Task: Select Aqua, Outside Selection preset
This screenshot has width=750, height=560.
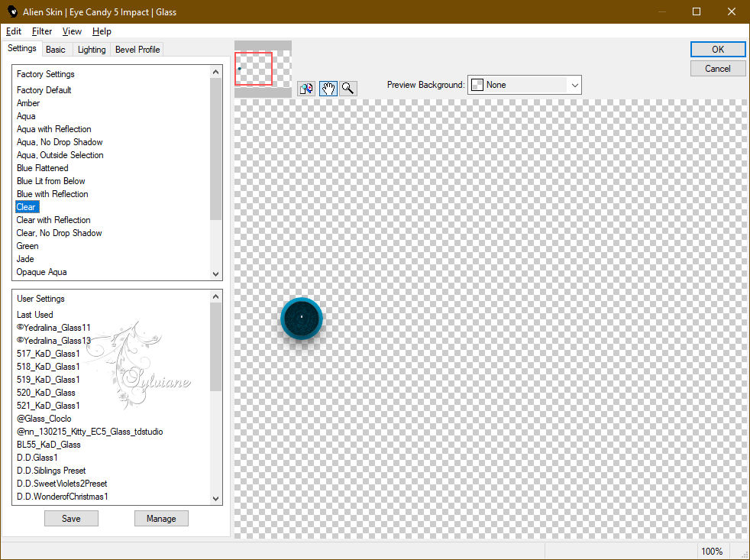Action: pyautogui.click(x=60, y=154)
